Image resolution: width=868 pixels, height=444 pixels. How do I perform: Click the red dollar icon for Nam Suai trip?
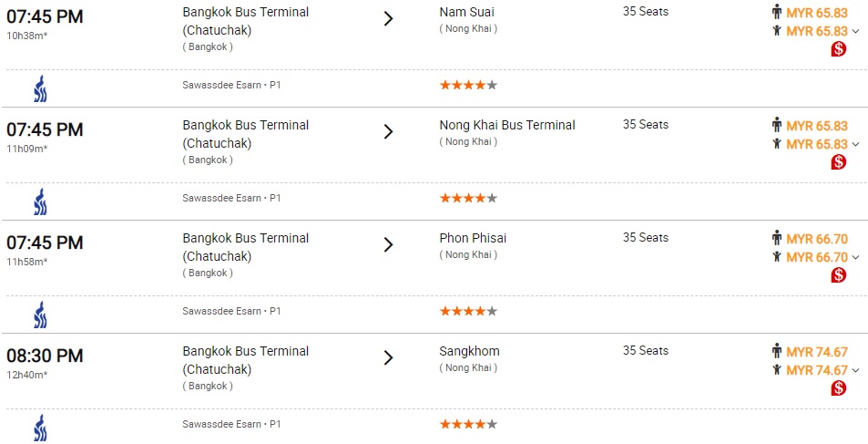pyautogui.click(x=839, y=49)
